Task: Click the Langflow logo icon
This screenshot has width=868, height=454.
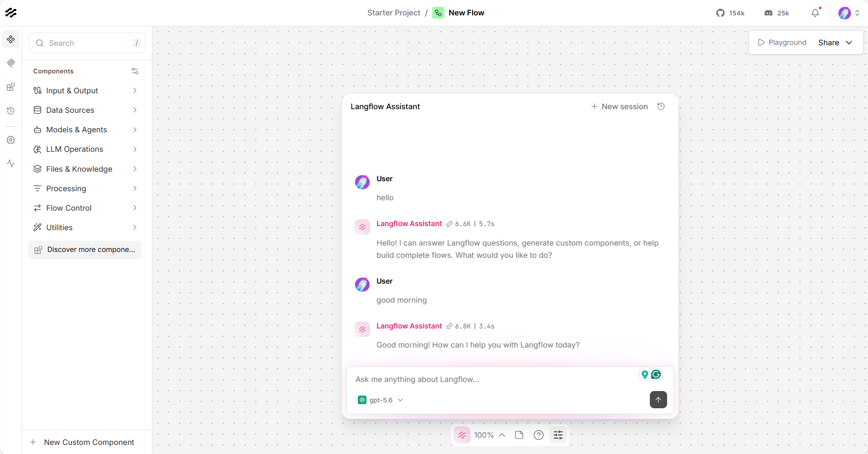Action: (x=11, y=13)
